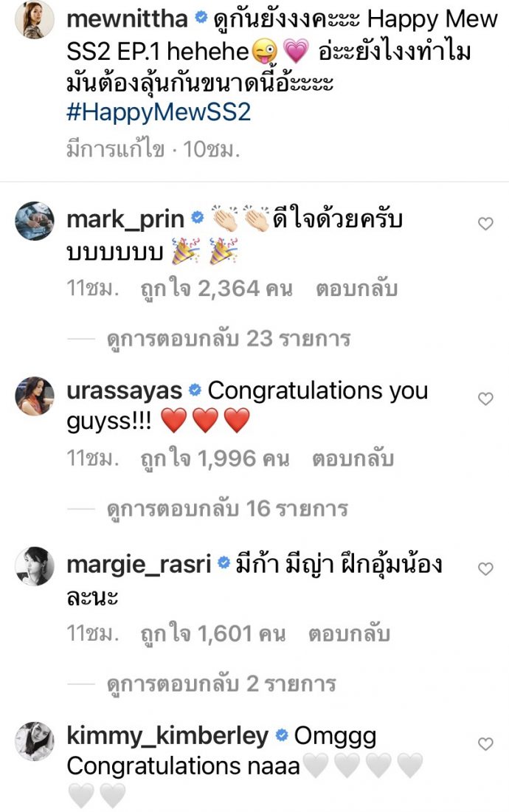The height and width of the screenshot is (812, 509).
Task: Like urassayas's Congratulations comment heart
Action: pyautogui.click(x=485, y=399)
